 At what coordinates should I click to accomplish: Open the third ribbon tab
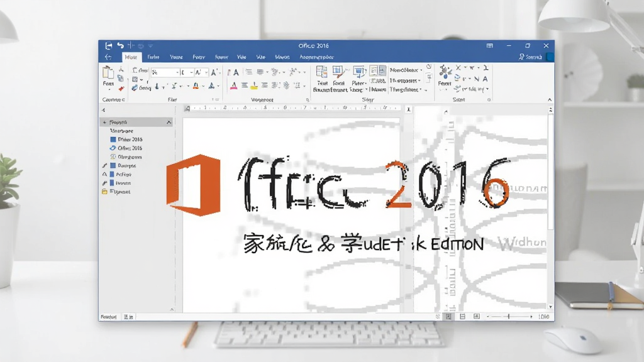tap(176, 57)
